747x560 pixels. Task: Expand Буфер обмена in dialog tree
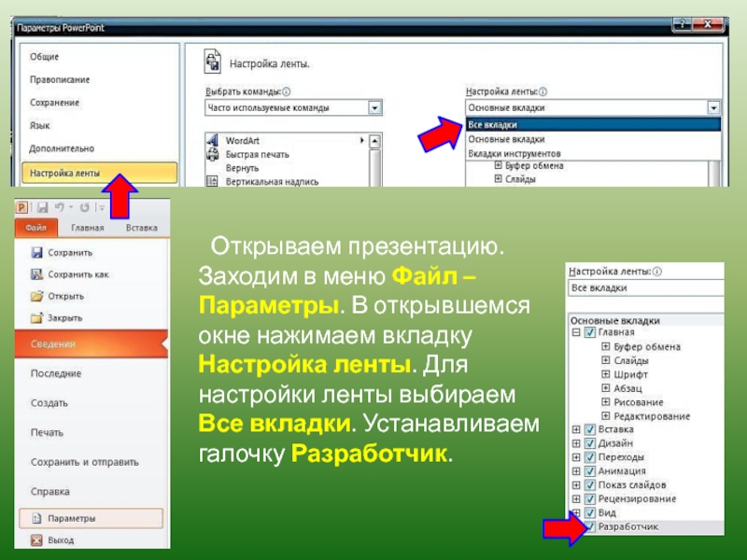499,165
